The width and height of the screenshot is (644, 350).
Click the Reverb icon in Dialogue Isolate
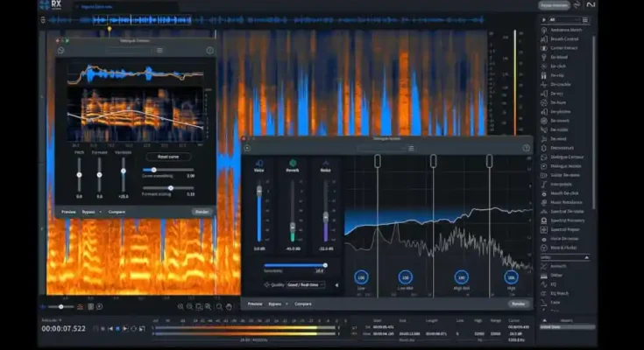pos(293,163)
